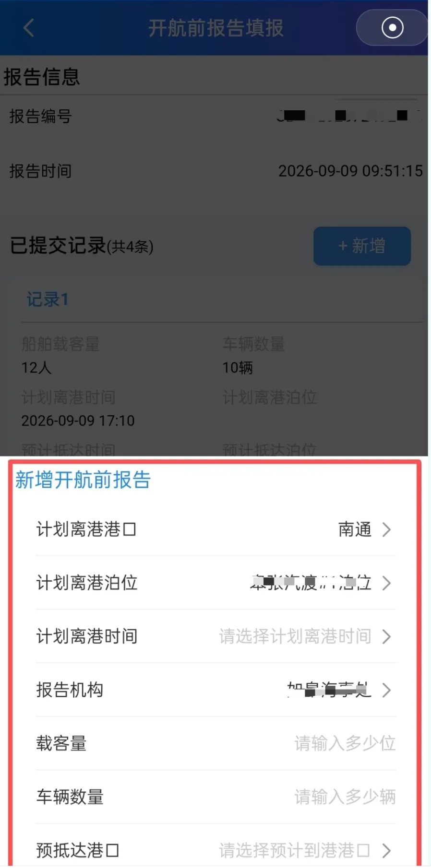Click the 已提交记录 section title
The width and height of the screenshot is (431, 868).
click(58, 246)
